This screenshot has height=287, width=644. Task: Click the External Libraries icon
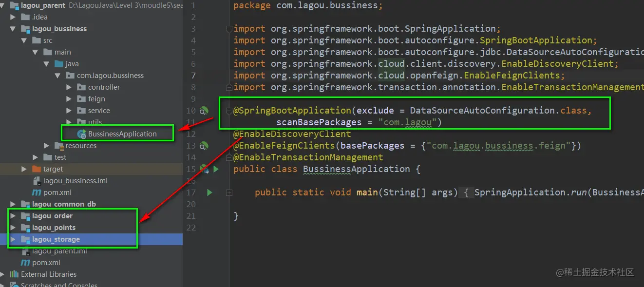(x=14, y=274)
